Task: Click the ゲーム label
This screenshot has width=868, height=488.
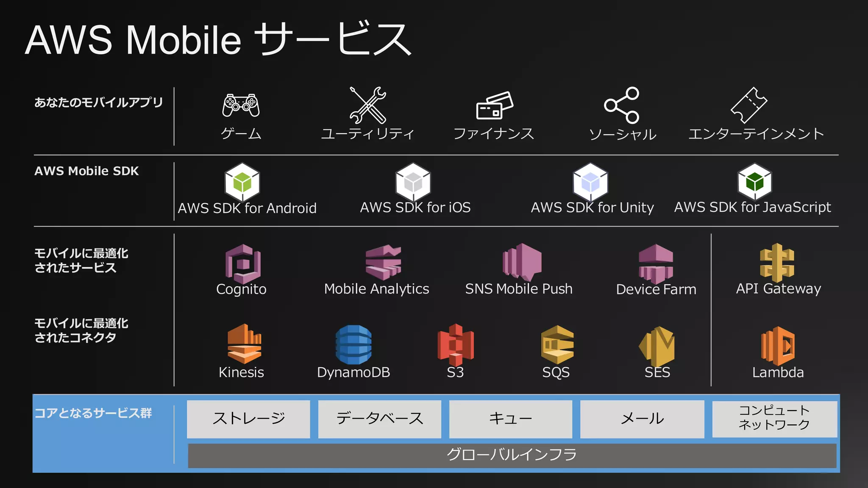Action: click(241, 133)
